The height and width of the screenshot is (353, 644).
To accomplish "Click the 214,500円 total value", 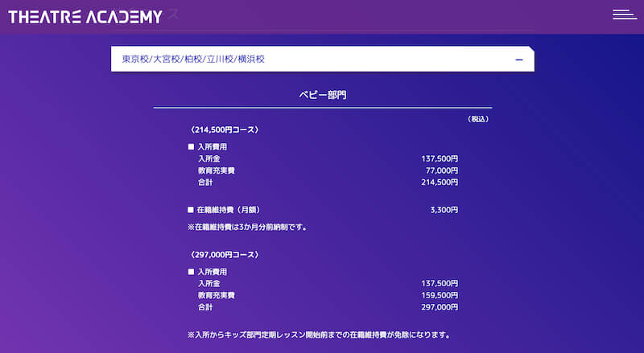I will pyautogui.click(x=440, y=183).
